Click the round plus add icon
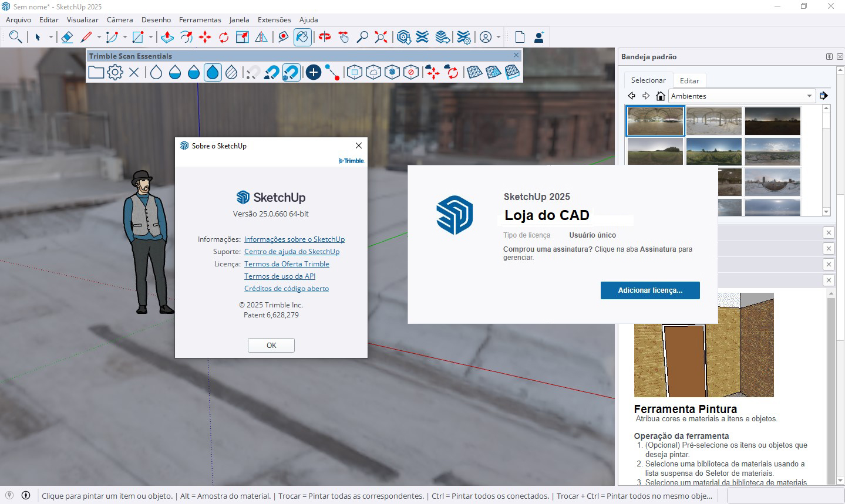This screenshot has width=845, height=504. tap(314, 72)
